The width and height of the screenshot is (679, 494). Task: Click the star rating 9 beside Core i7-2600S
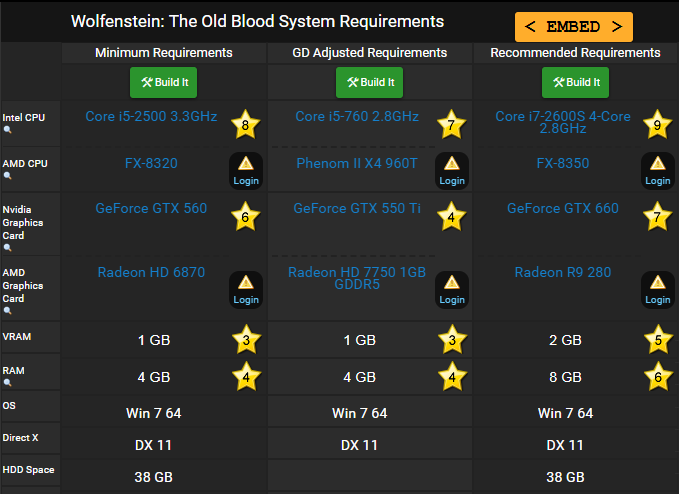coord(657,124)
